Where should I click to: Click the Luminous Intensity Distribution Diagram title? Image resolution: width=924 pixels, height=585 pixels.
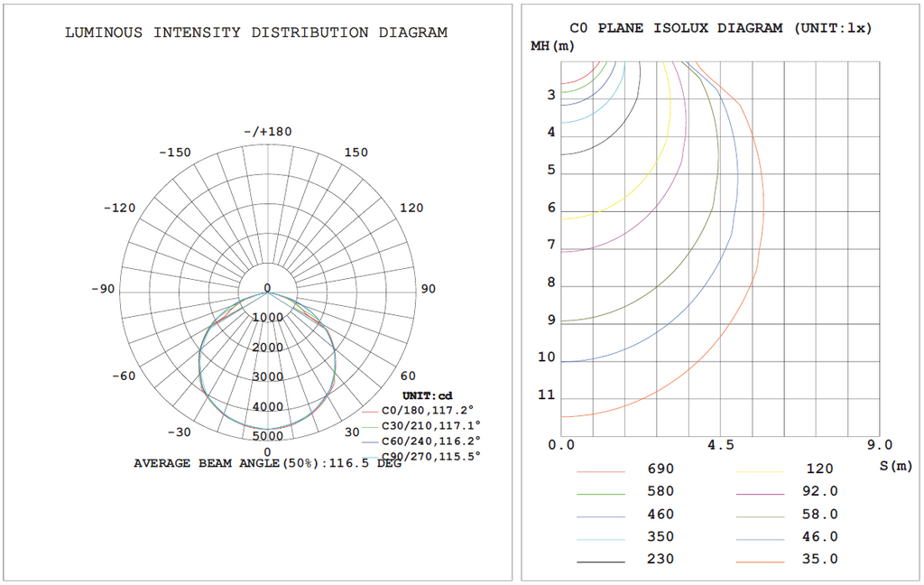point(256,32)
